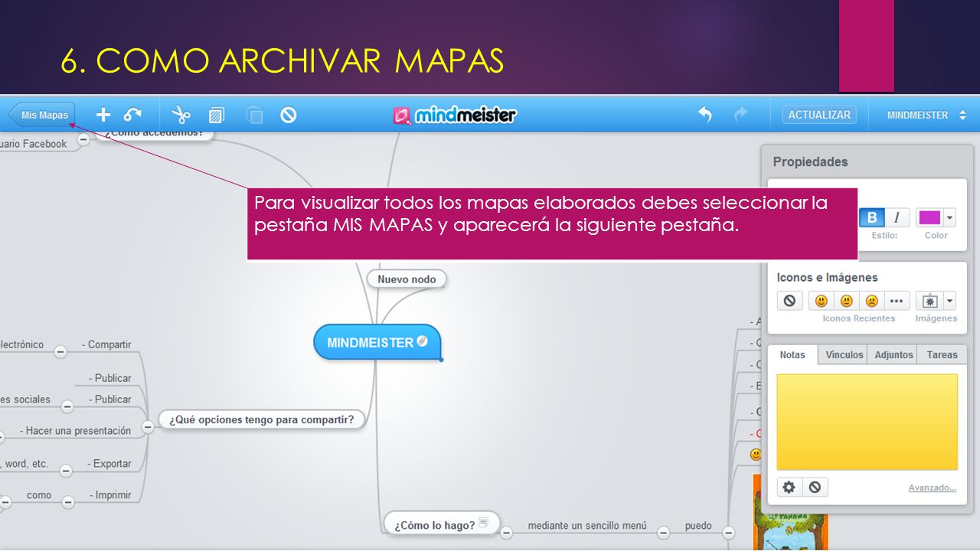Select the neutral-face icon in Iconos Recientes

(847, 301)
